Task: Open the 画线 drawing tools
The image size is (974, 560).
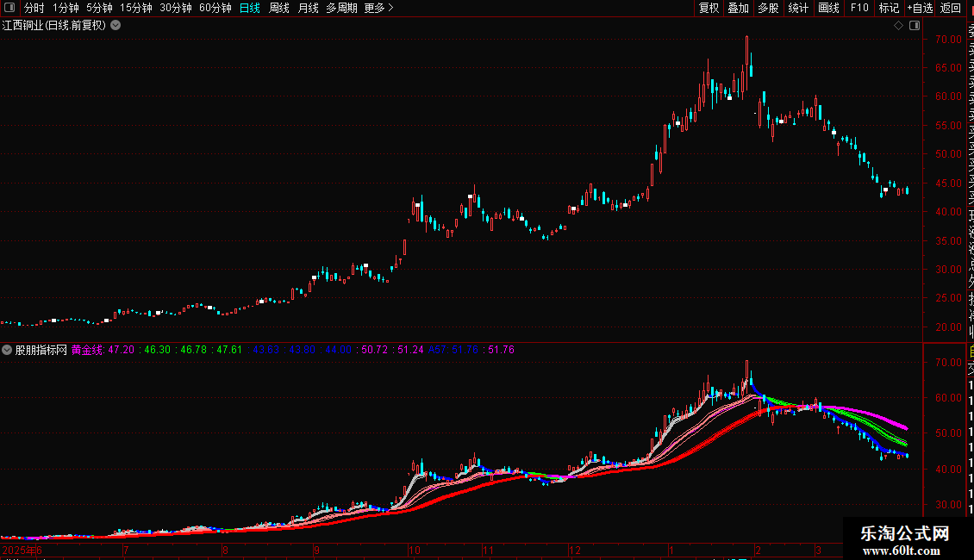Action: click(x=828, y=8)
